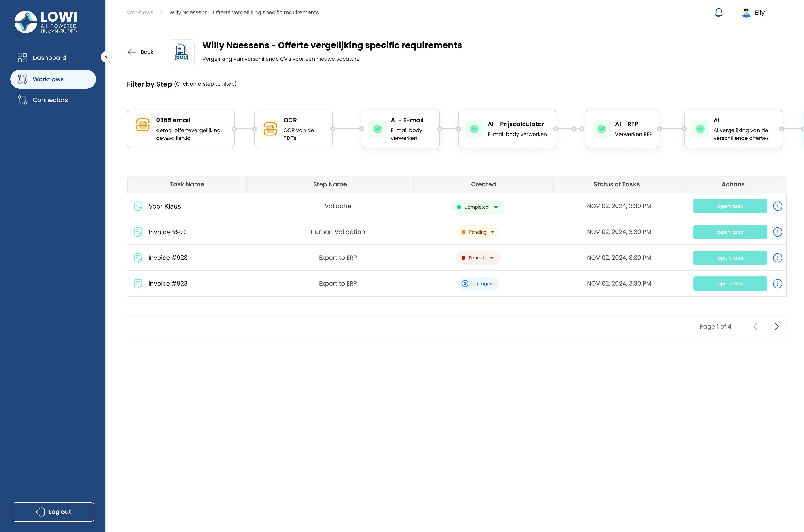804x532 pixels.
Task: Open Elly's user profile avatar
Action: click(746, 12)
